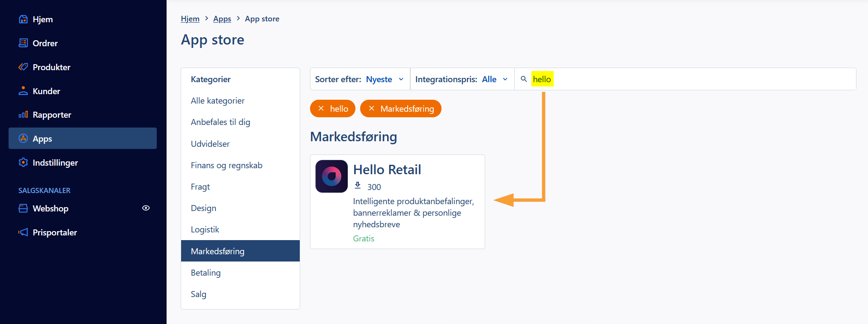The image size is (868, 324).
Task: Toggle the Webshop eye visibility icon
Action: pyautogui.click(x=146, y=208)
